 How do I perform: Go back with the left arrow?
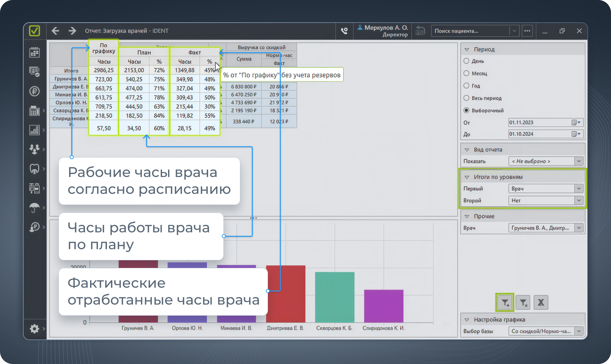pyautogui.click(x=55, y=31)
